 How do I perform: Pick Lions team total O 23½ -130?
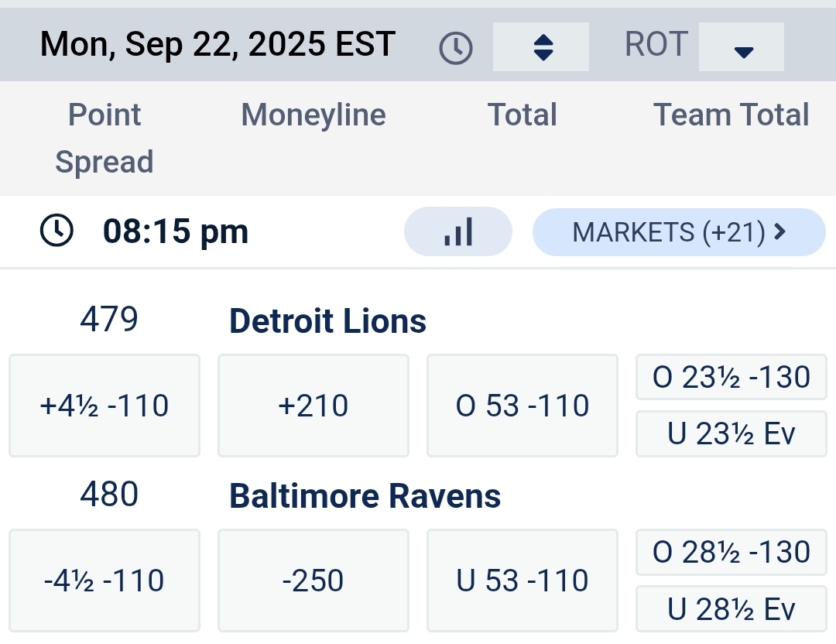[x=731, y=378]
